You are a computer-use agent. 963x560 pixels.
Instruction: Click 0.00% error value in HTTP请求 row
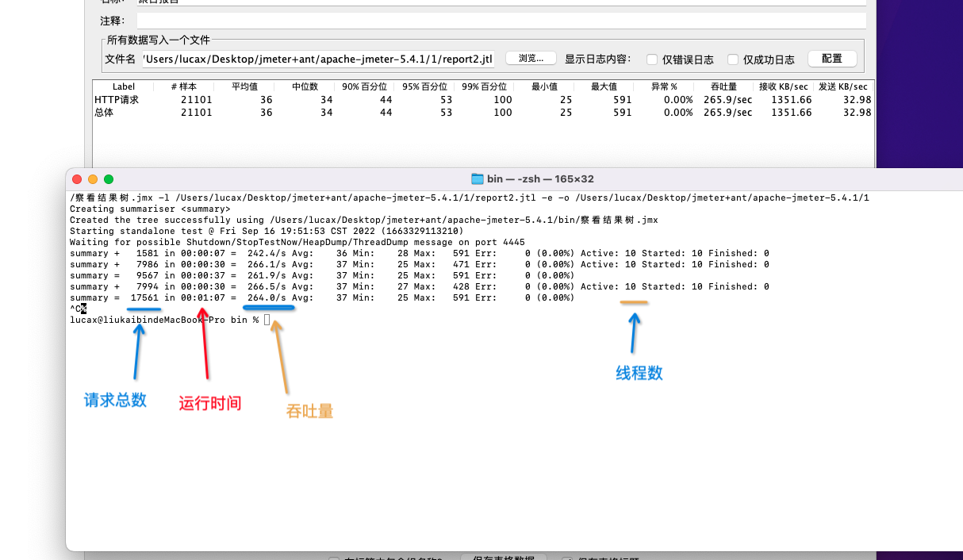tap(678, 100)
